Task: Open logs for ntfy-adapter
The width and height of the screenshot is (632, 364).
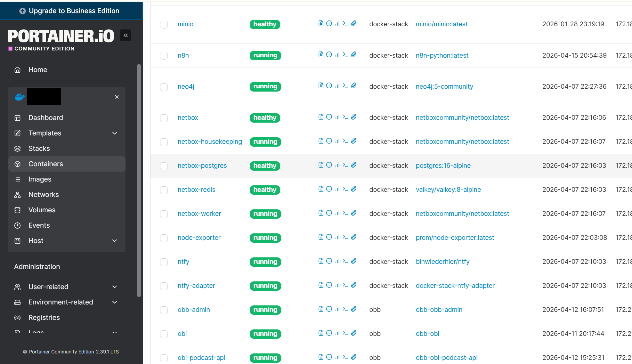Action: 321,285
